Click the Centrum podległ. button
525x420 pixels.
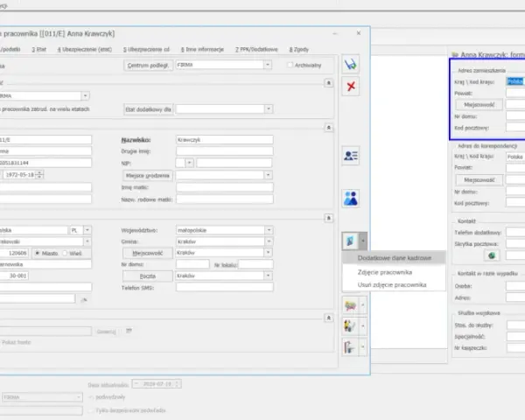(148, 66)
